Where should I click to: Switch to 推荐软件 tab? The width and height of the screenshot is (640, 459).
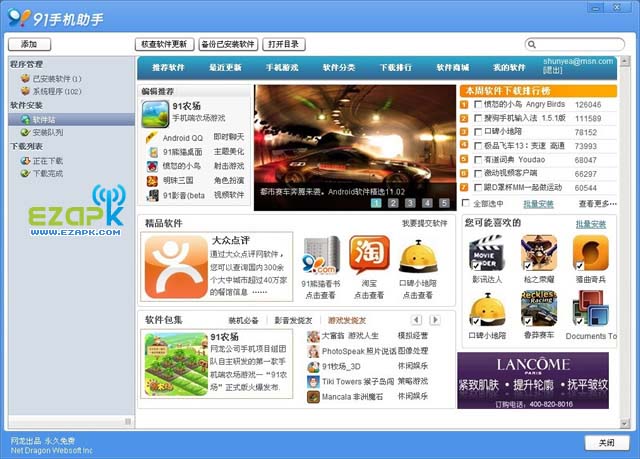coord(168,67)
